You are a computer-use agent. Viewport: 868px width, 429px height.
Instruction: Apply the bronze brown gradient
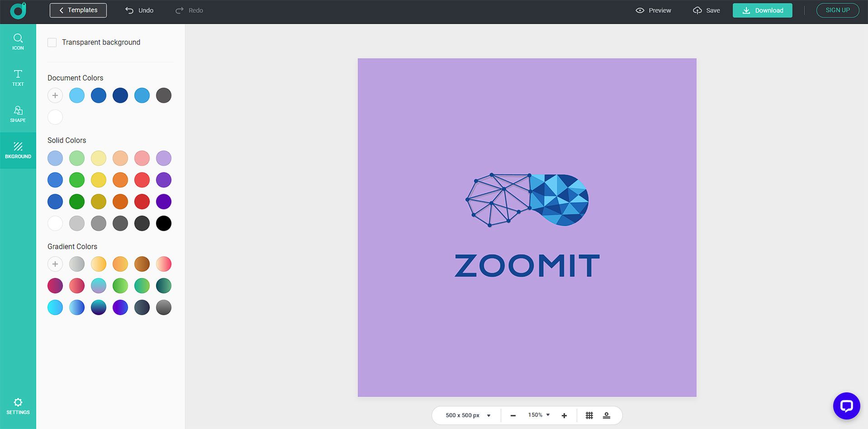(142, 264)
